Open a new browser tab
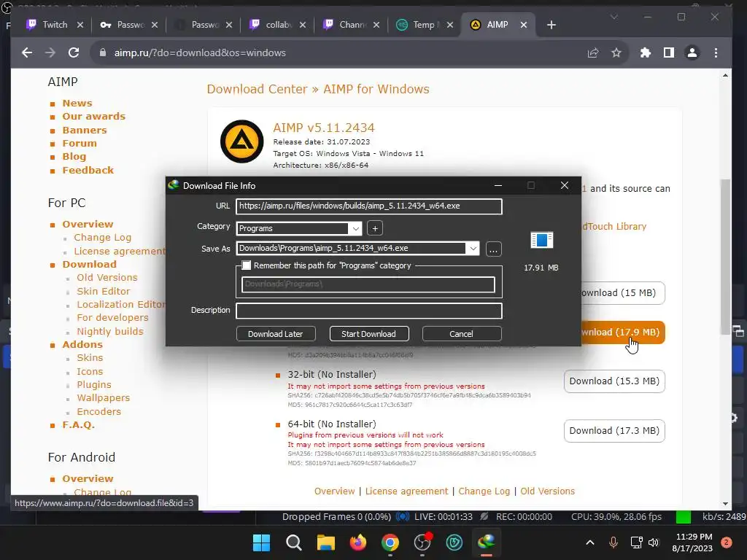The height and width of the screenshot is (560, 747). (x=551, y=25)
